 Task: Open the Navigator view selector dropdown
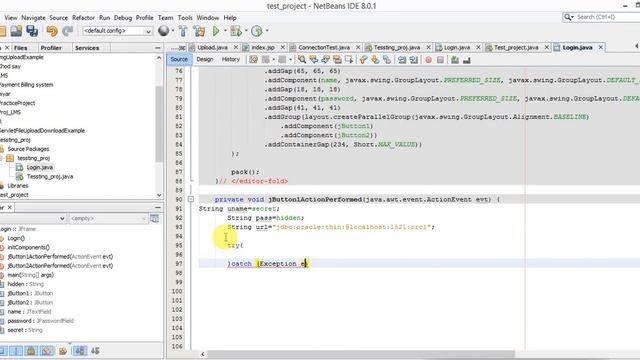[x=33, y=218]
